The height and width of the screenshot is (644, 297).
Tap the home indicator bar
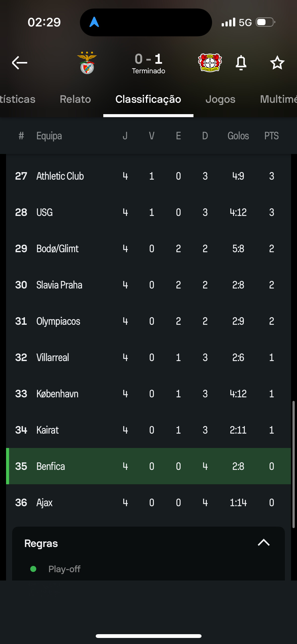148,636
